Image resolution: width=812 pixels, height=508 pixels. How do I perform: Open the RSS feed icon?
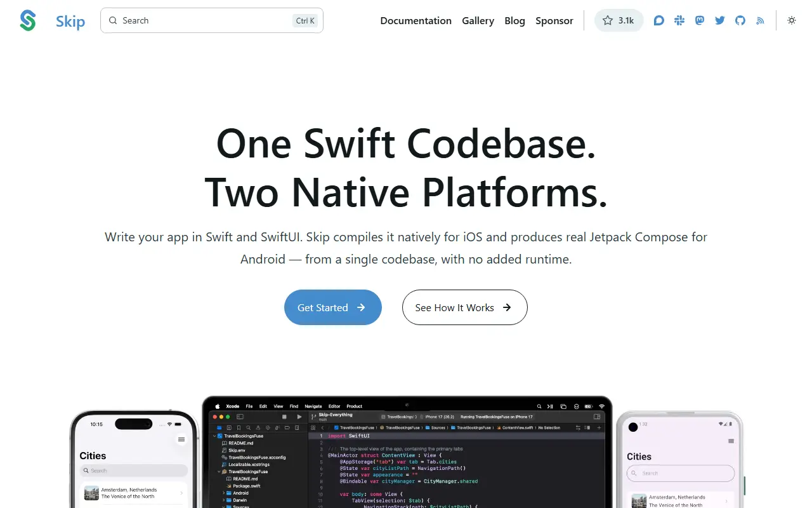tap(761, 20)
